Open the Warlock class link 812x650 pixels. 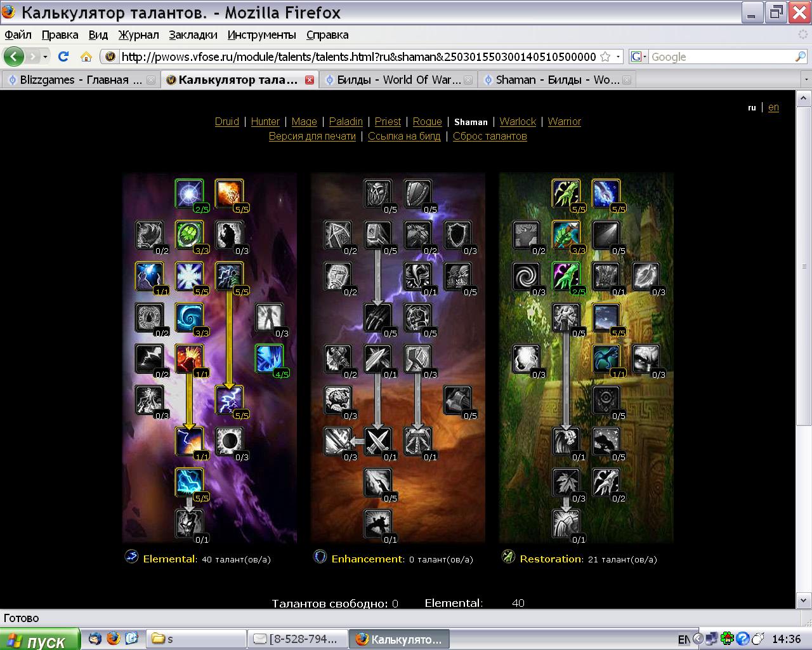[518, 121]
